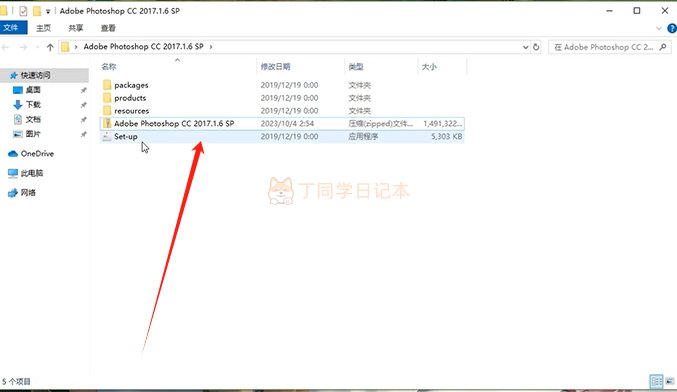Click the pin icon beside 桌面
Viewport: 677px width, 392px height.
[x=83, y=90]
